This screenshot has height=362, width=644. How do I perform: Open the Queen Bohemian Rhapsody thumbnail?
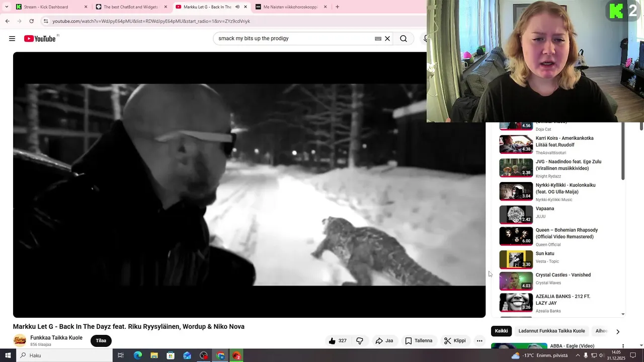[x=516, y=236]
